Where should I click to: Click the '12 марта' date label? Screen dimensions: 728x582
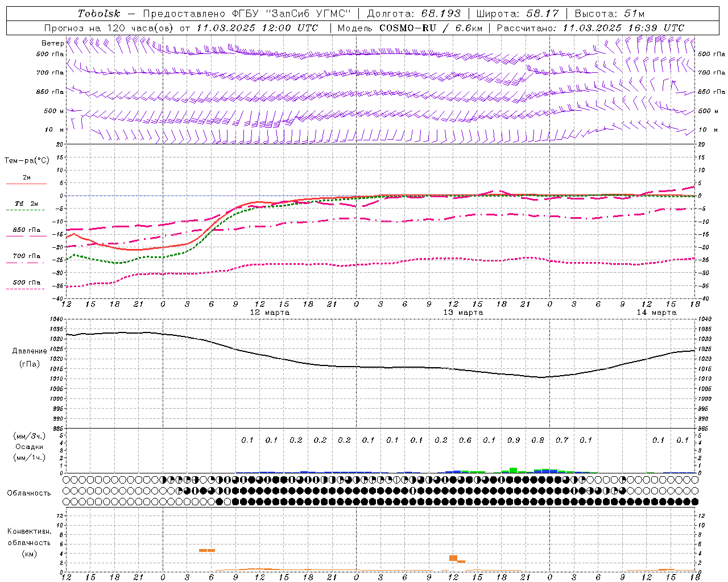pyautogui.click(x=270, y=313)
